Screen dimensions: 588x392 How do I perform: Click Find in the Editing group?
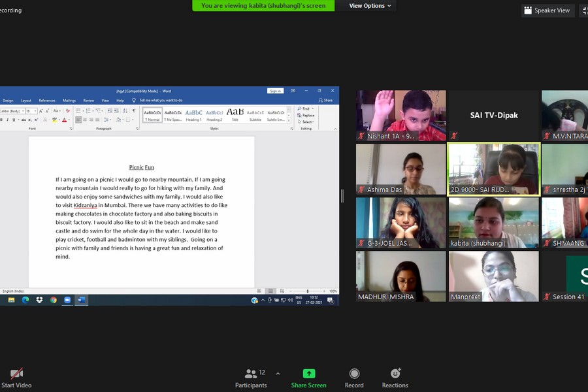(306, 109)
